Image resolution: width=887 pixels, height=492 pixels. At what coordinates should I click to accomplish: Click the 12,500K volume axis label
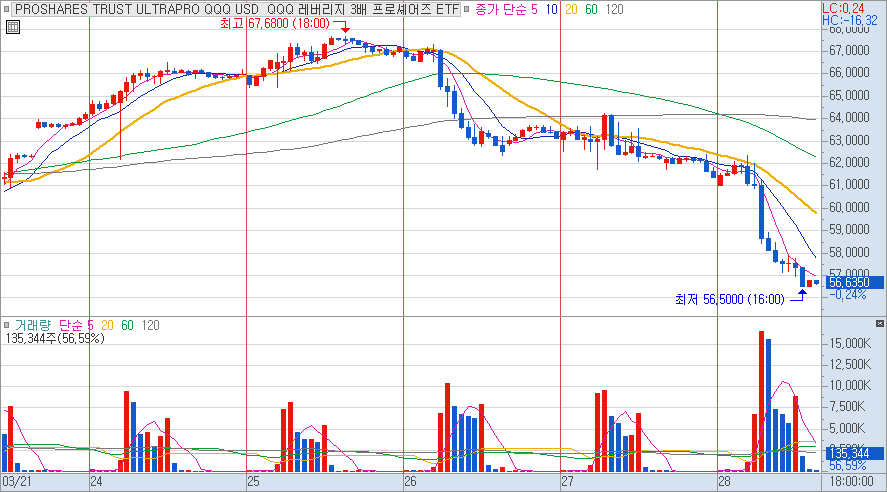[x=850, y=364]
